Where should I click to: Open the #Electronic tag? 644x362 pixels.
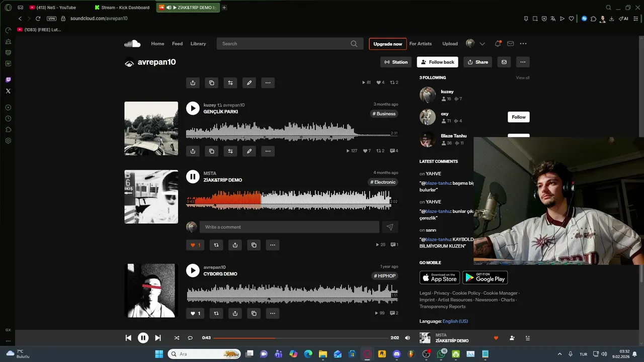pyautogui.click(x=383, y=182)
